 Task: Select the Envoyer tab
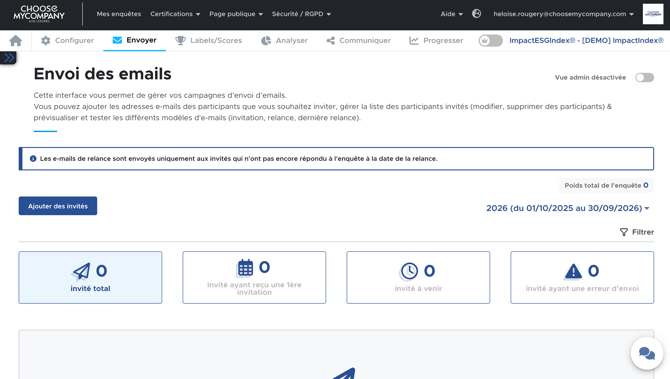point(135,40)
